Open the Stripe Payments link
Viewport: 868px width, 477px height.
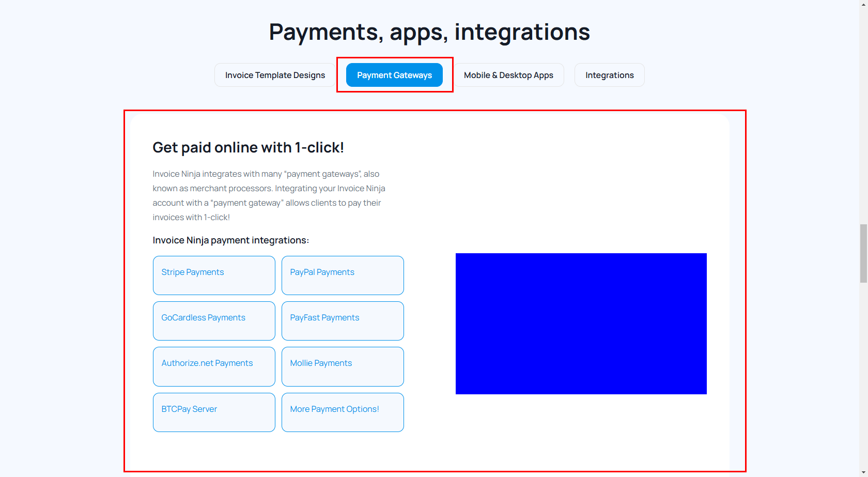214,275
